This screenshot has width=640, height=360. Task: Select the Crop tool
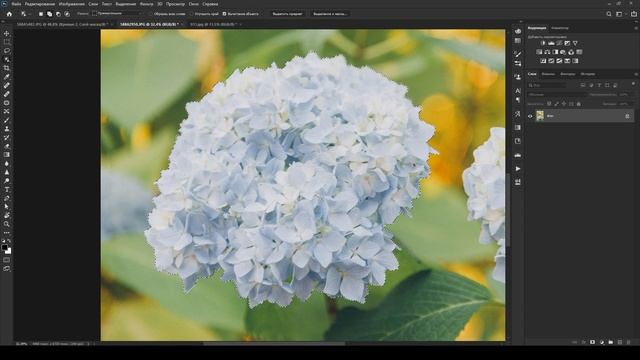(7, 68)
